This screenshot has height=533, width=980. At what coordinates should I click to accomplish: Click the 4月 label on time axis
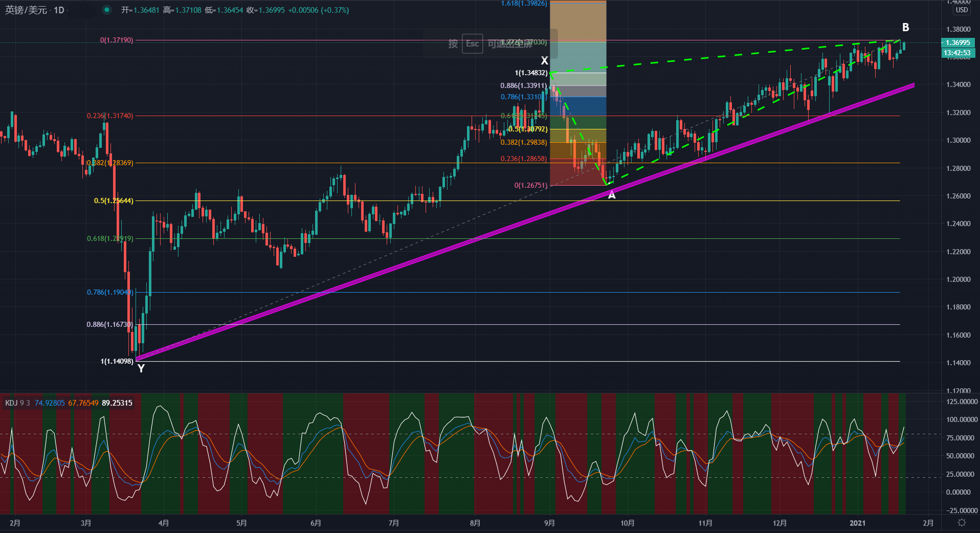(x=164, y=523)
